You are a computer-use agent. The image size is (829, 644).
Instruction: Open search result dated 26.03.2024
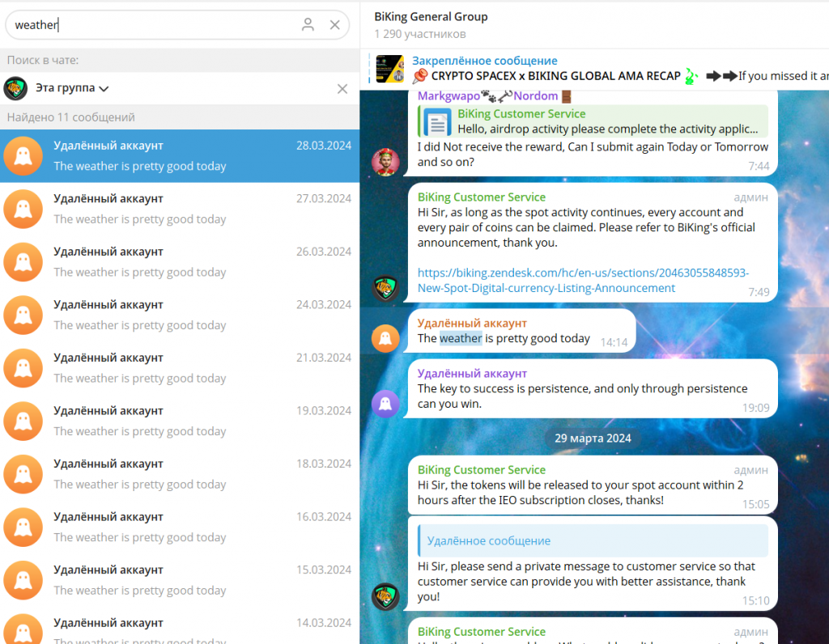click(x=180, y=262)
